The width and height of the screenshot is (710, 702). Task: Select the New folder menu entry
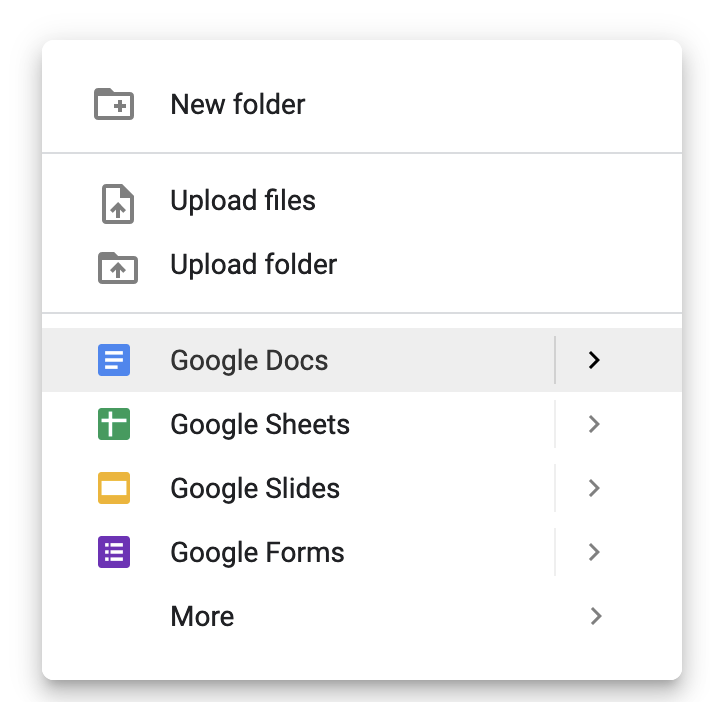(238, 104)
